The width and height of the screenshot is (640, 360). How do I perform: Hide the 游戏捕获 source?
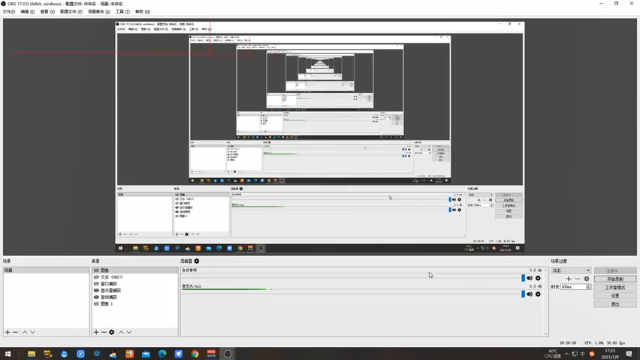(x=96, y=297)
